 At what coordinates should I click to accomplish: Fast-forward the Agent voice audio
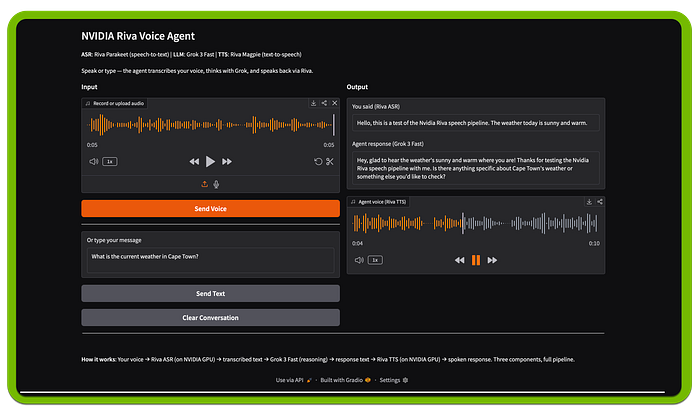click(x=492, y=260)
